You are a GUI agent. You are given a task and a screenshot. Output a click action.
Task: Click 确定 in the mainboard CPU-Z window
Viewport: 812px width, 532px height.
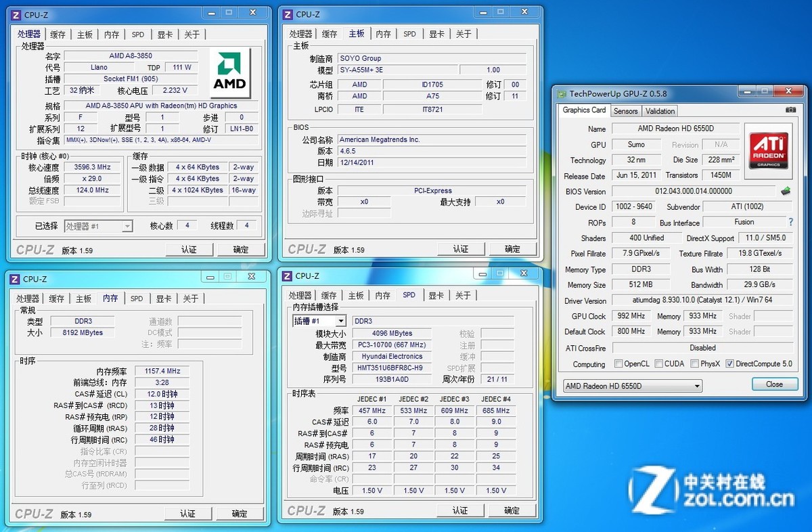(x=513, y=249)
